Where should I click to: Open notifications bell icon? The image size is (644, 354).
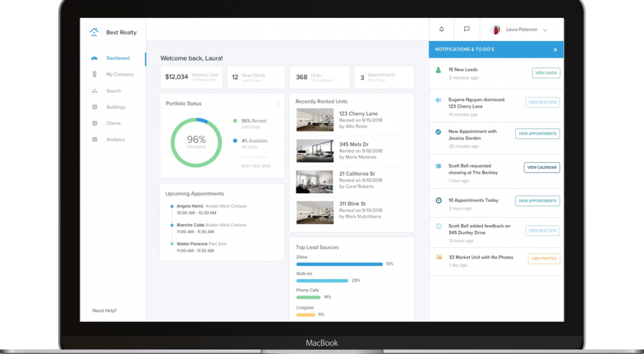click(442, 29)
